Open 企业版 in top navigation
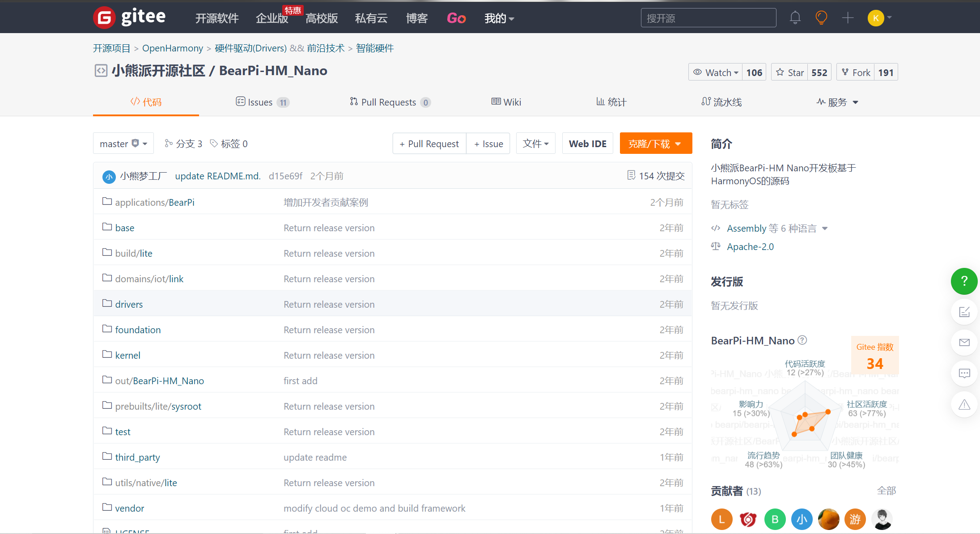The image size is (980, 534). pos(272,18)
